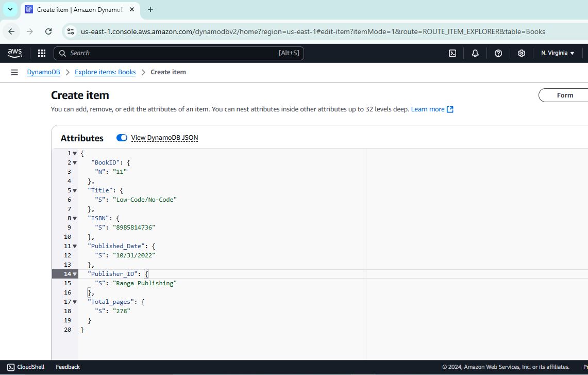Click line number 20 in the gutter

pyautogui.click(x=68, y=330)
